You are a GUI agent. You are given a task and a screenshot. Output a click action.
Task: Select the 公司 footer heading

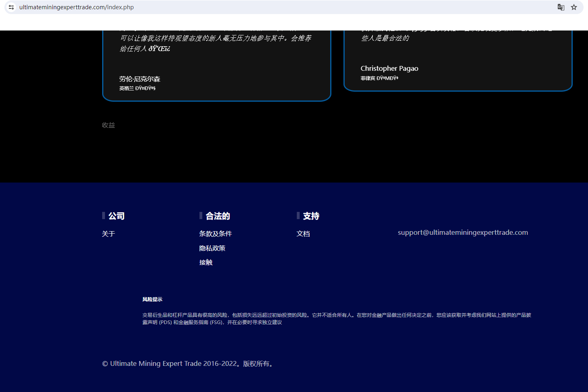[x=117, y=216]
